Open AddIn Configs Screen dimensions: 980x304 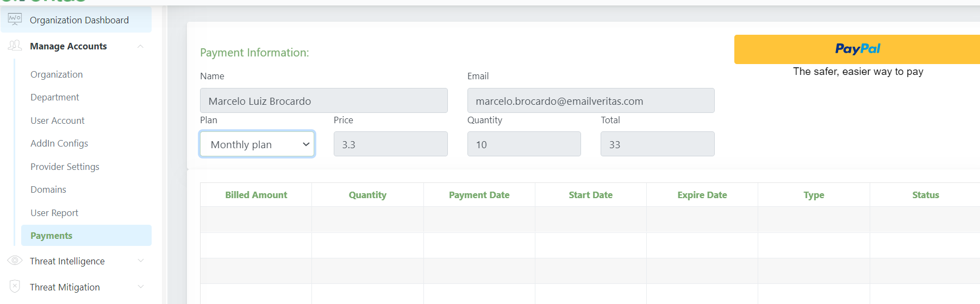[59, 143]
